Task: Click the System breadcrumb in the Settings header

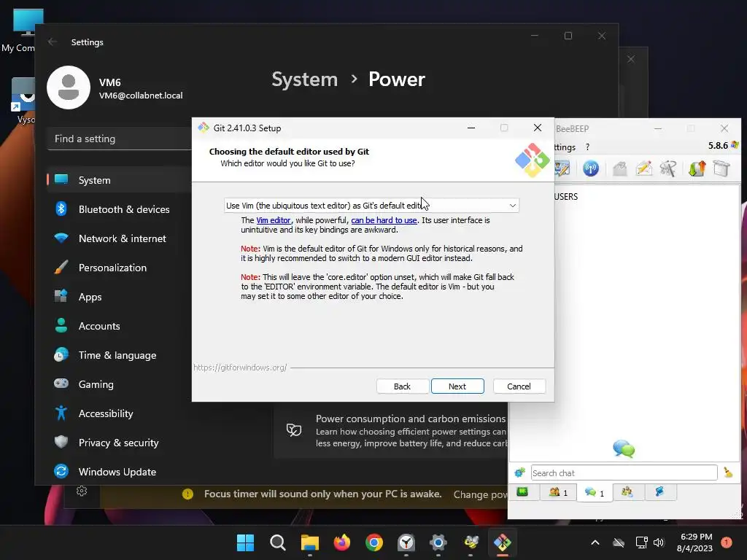Action: [304, 79]
